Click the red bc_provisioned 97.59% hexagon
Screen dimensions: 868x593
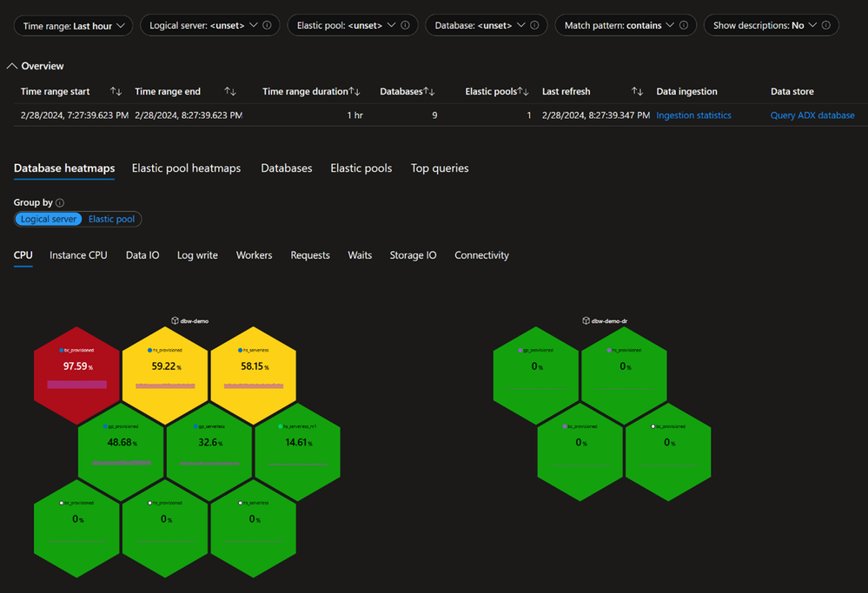point(77,376)
